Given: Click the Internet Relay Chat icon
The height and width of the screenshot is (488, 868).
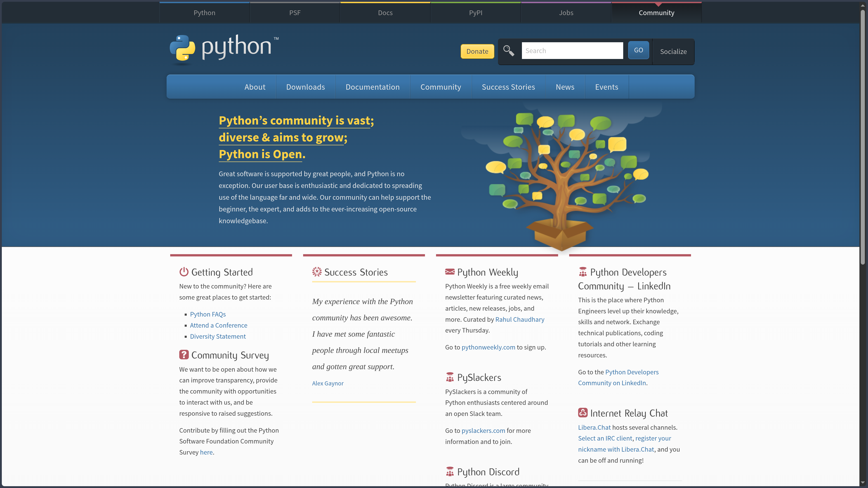Looking at the screenshot, I should tap(583, 413).
